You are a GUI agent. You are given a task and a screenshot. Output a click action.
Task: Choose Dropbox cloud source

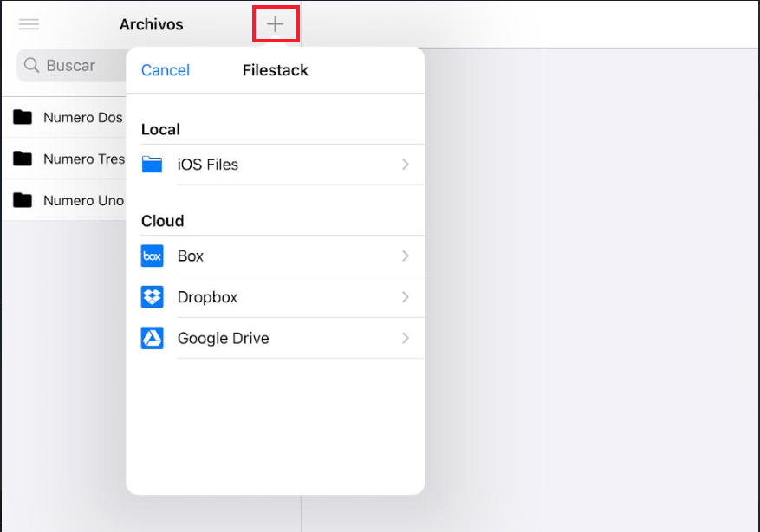(x=276, y=297)
